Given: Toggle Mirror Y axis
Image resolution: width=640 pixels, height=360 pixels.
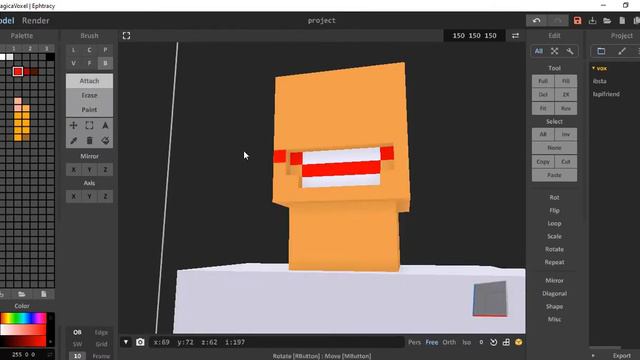Looking at the screenshot, I should [89, 170].
